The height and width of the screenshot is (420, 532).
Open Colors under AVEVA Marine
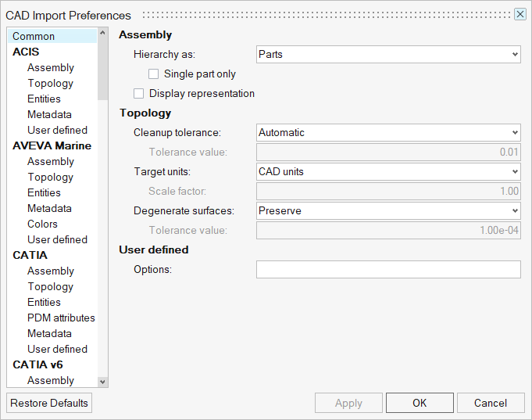(42, 224)
